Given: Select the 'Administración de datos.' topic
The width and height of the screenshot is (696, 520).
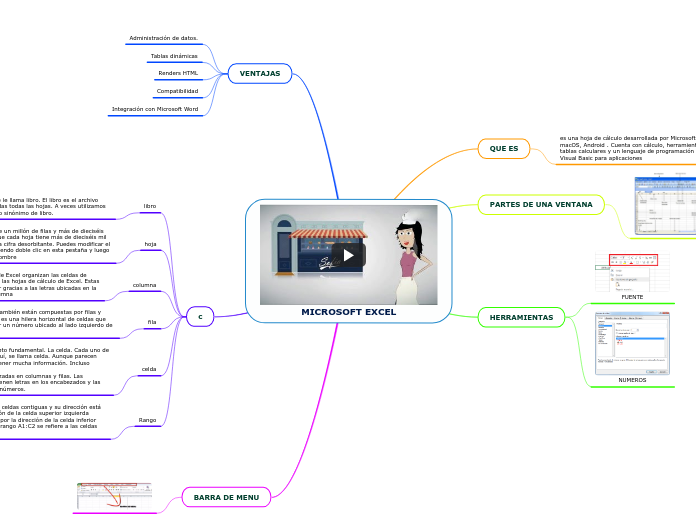Looking at the screenshot, I should tap(163, 38).
